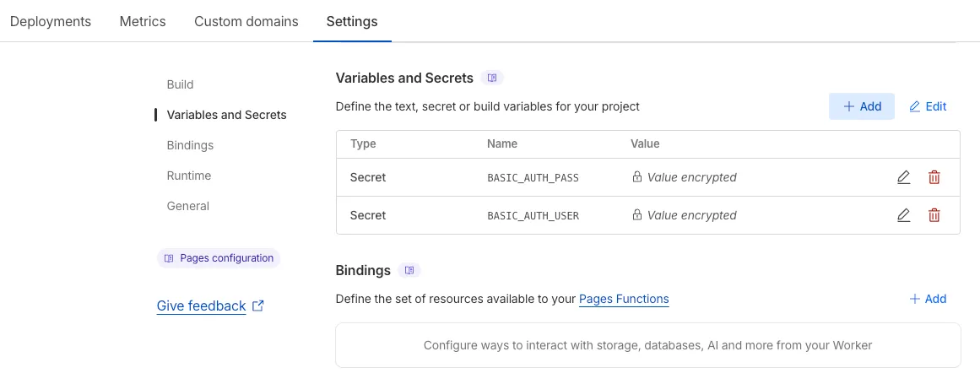Click Value encrypted text in BASIC_AUTH_PASS row
This screenshot has width=980, height=384.
point(692,177)
